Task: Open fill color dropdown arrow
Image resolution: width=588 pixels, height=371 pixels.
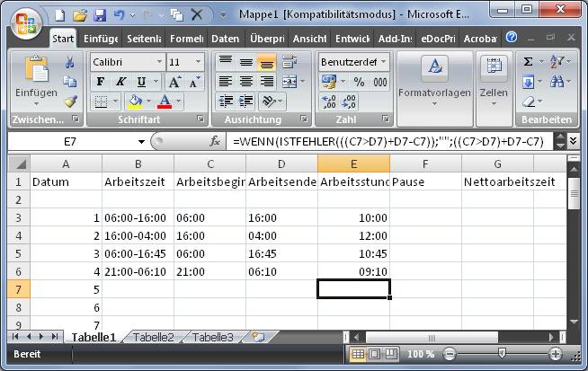Action: (x=149, y=102)
